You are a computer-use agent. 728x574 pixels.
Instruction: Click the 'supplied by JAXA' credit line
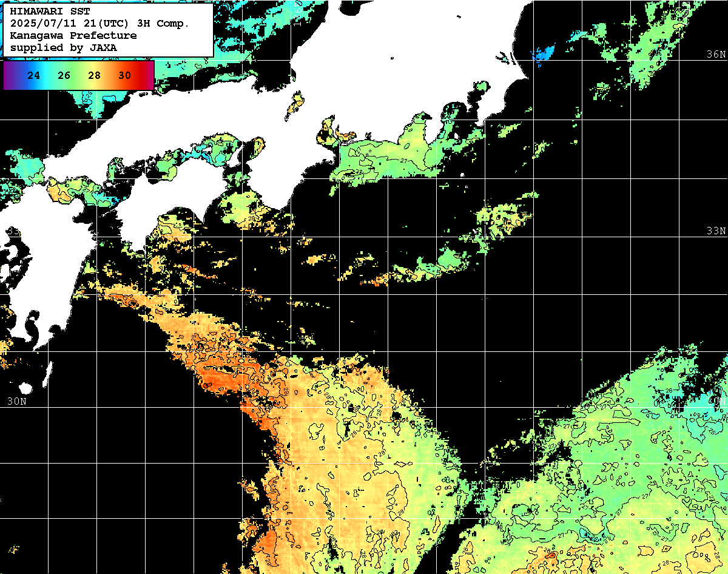(63, 47)
